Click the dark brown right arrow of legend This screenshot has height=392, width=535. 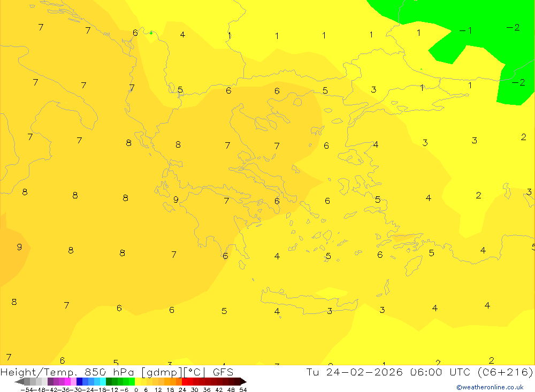coord(243,381)
